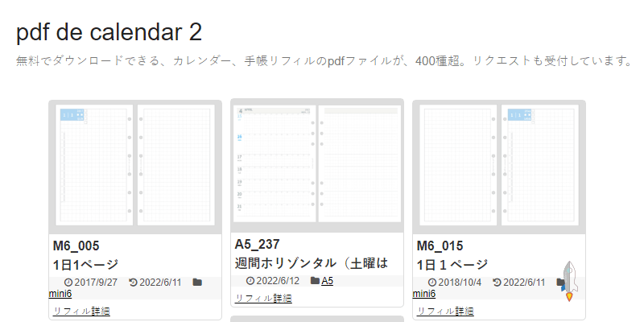Open the pdf de calendar 2 site title

point(109,31)
